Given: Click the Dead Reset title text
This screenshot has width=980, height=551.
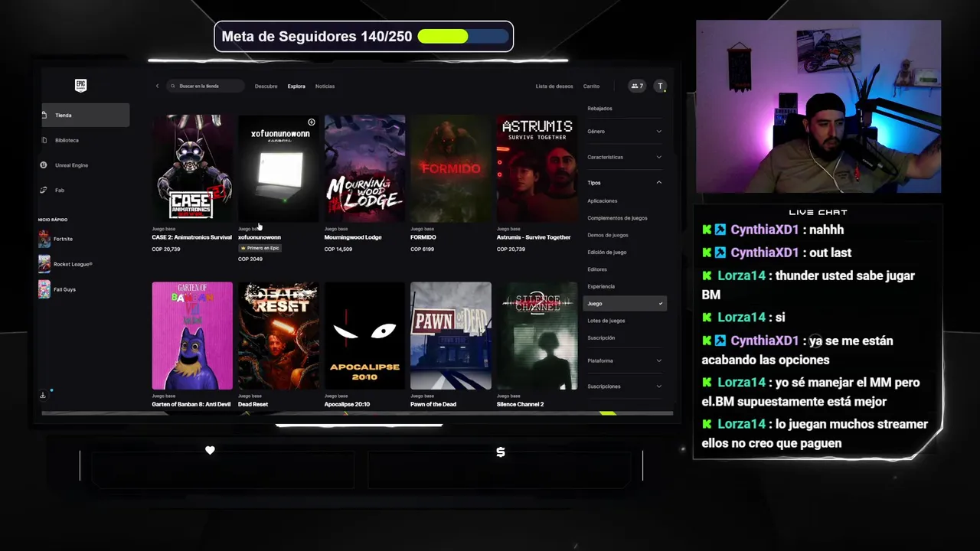Looking at the screenshot, I should coord(253,404).
